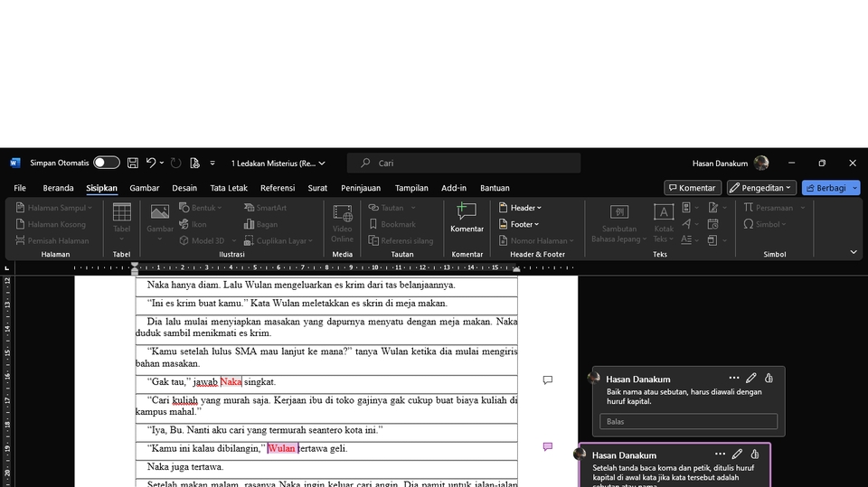Open more options (…) on first Hasan Danakum comment
868x487 pixels.
[x=734, y=378]
